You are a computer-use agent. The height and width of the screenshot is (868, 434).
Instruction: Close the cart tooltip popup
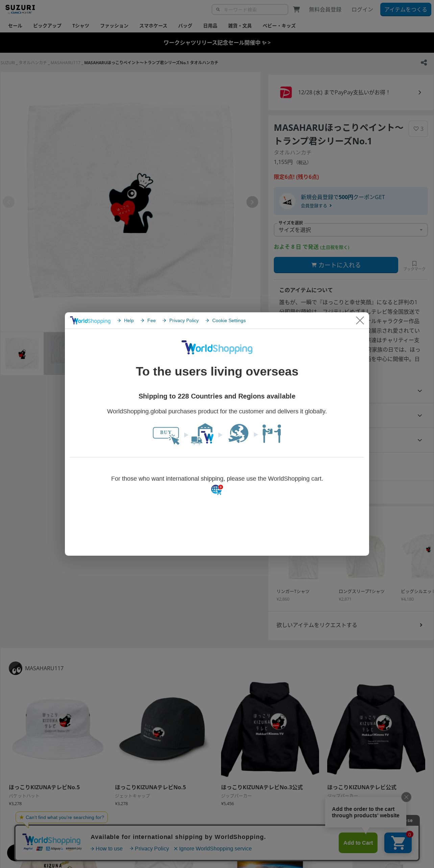click(x=406, y=797)
